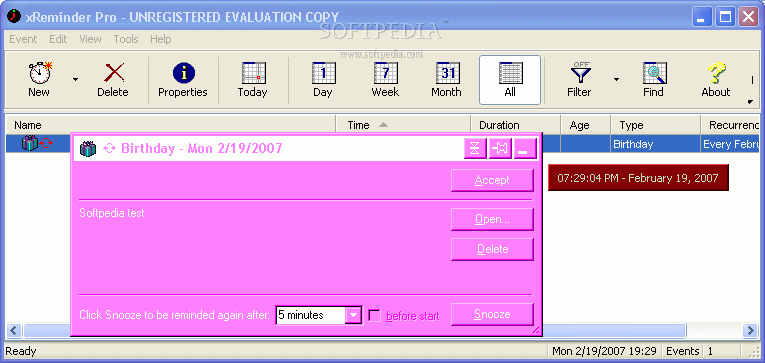
Task: Click the popup resize grip corner
Action: [536, 330]
